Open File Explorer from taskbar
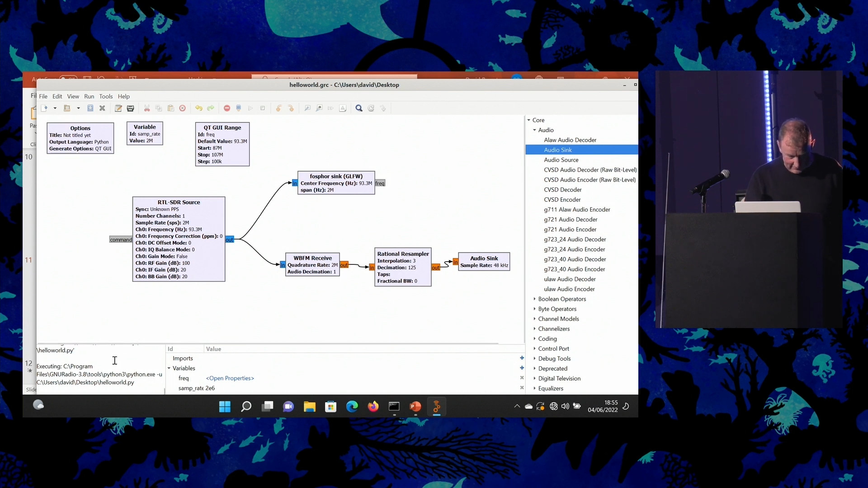Image resolution: width=868 pixels, height=488 pixels. point(309,407)
